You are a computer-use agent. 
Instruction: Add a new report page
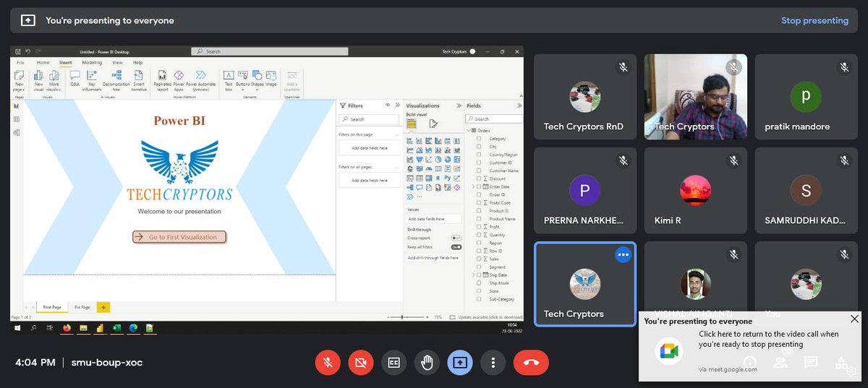tap(103, 307)
